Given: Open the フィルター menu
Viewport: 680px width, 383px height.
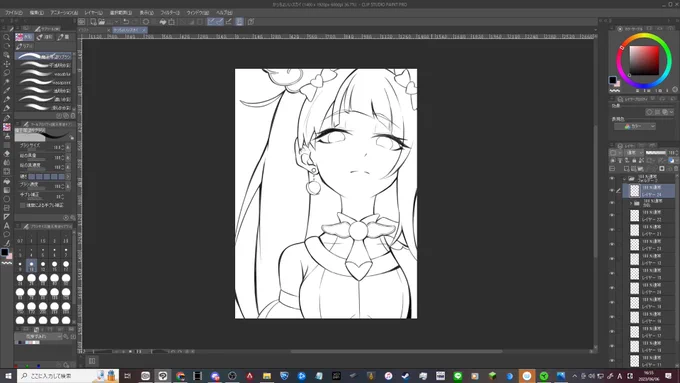Looking at the screenshot, I should (170, 13).
